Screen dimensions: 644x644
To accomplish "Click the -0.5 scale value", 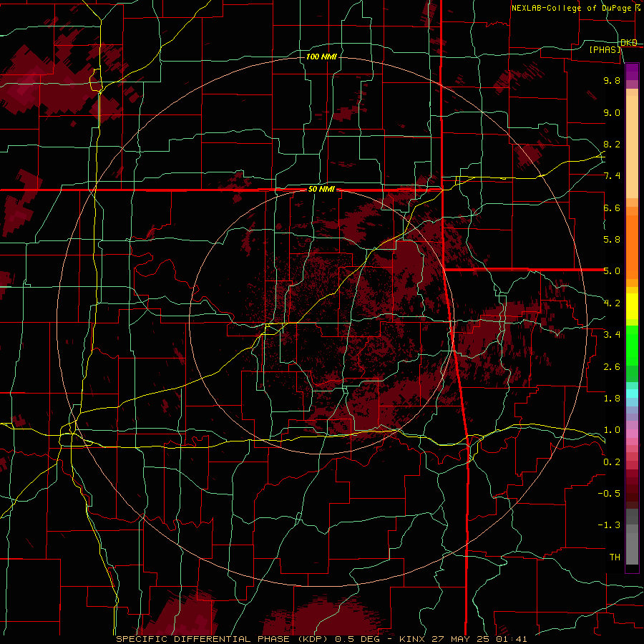I will [609, 494].
